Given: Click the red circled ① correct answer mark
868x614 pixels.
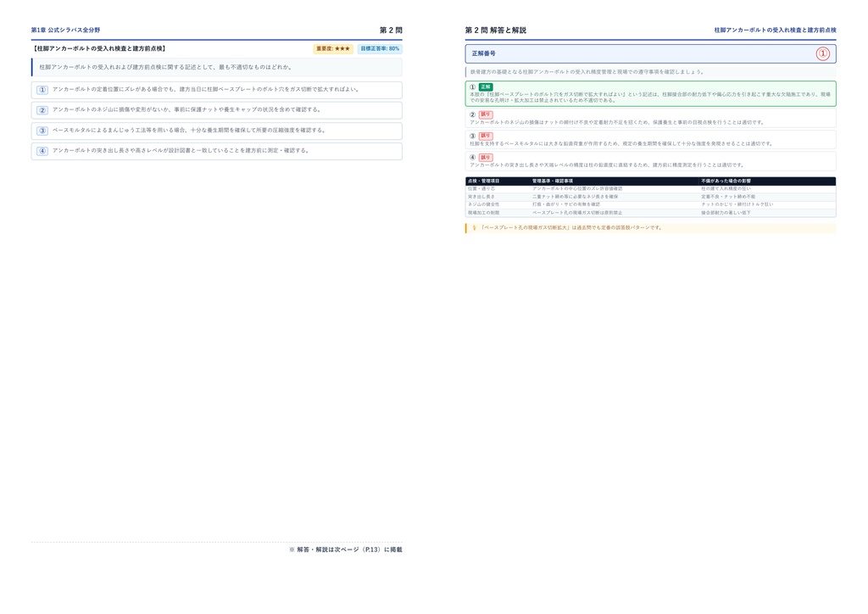Looking at the screenshot, I should click(822, 53).
